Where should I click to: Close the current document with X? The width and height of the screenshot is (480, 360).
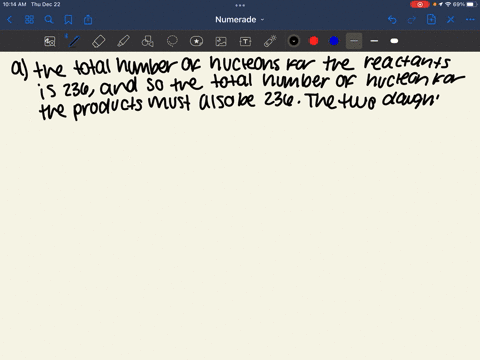point(451,20)
